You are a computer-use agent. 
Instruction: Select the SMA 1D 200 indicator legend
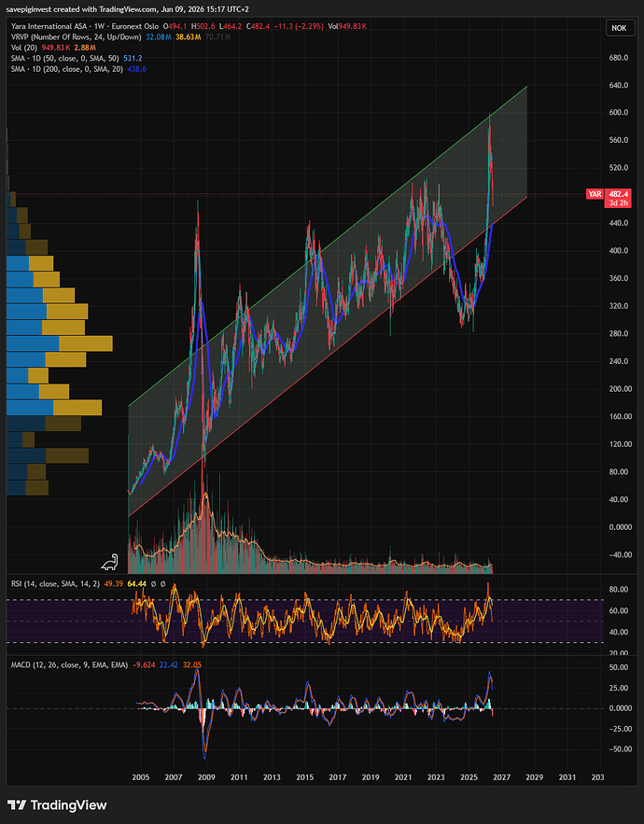point(67,69)
